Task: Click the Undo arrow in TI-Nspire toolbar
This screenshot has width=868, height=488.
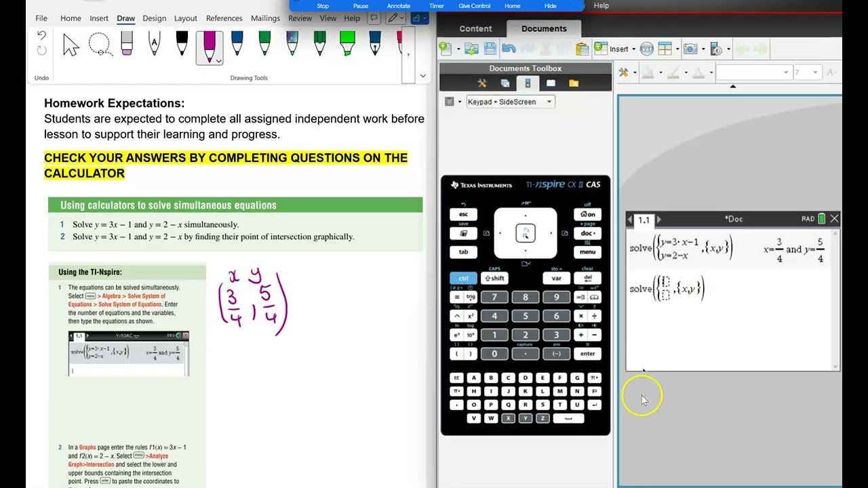Action: tap(509, 49)
